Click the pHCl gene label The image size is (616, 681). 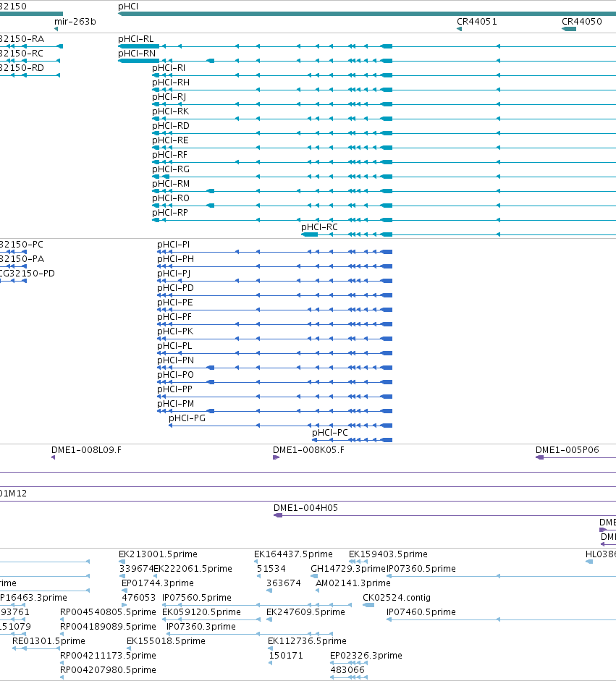[128, 7]
